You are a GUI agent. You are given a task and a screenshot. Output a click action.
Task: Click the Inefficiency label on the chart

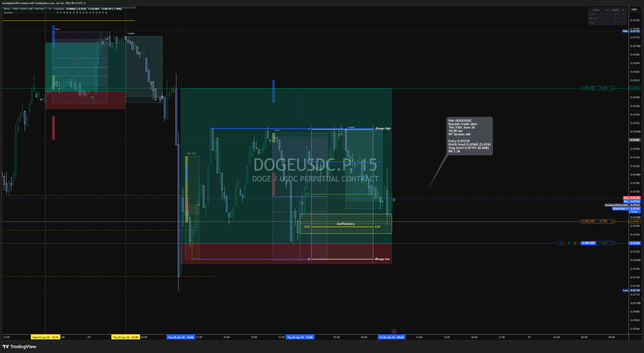tap(346, 224)
